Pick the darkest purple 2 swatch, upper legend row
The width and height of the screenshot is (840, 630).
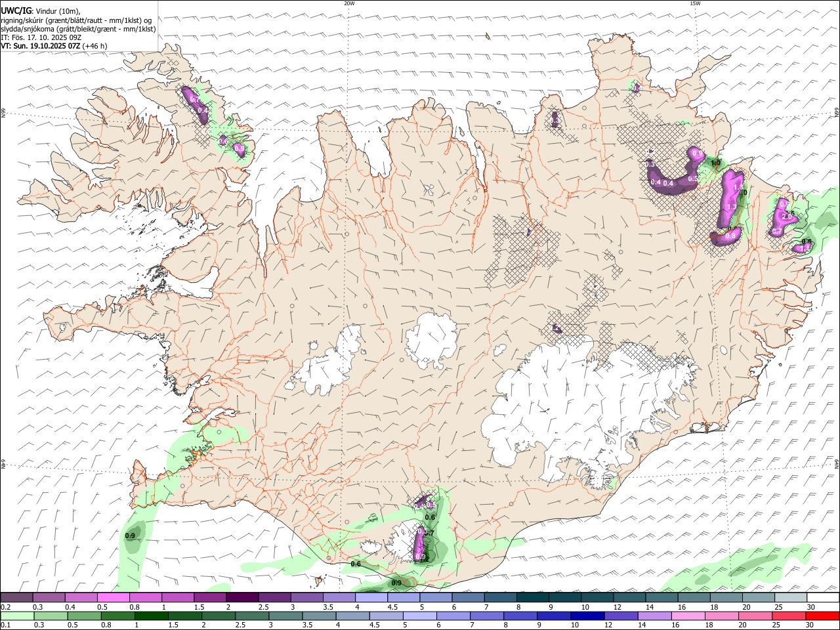pyautogui.click(x=242, y=598)
